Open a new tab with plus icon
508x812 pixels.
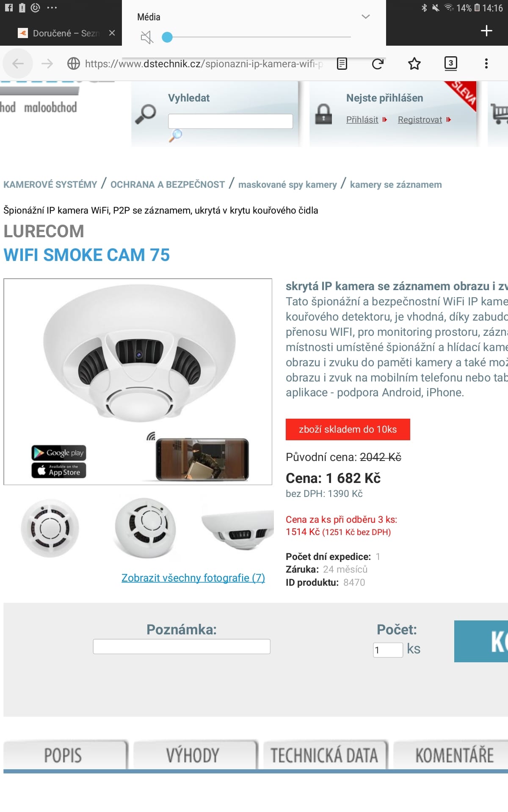click(x=486, y=30)
